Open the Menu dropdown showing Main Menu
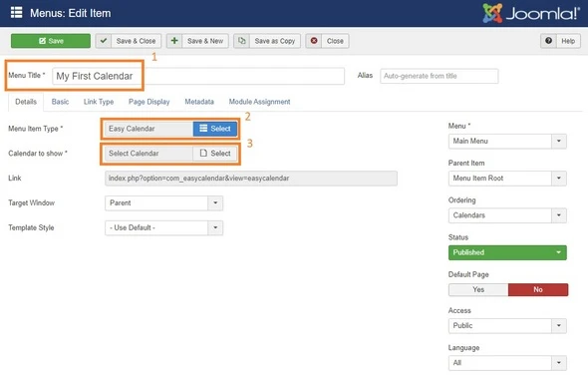Viewport: 588px width, 380px height. click(x=507, y=141)
